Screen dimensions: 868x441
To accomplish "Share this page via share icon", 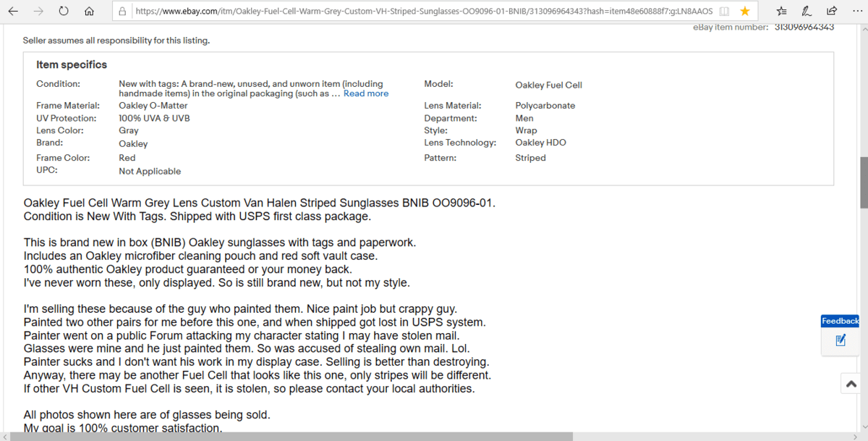I will (x=831, y=11).
